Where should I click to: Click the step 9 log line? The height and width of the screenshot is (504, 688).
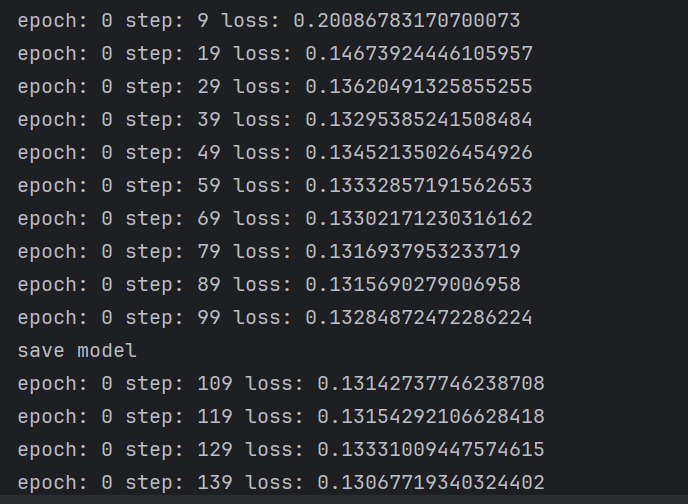(x=269, y=21)
